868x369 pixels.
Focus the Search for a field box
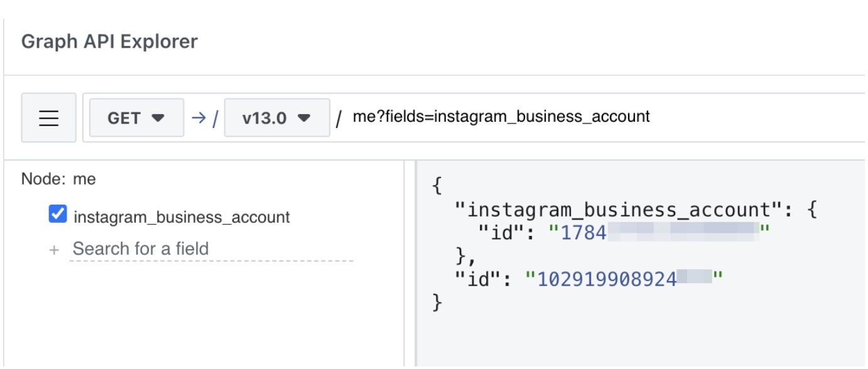212,249
